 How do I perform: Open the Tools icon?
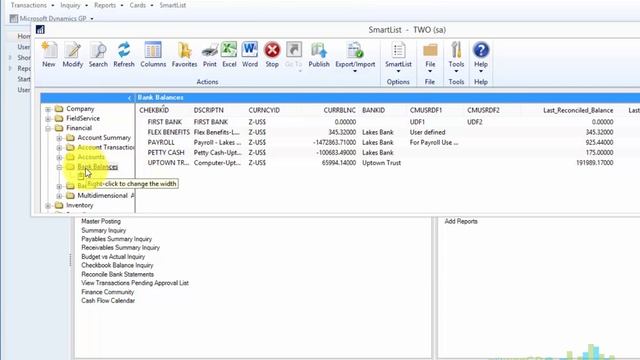point(456,50)
